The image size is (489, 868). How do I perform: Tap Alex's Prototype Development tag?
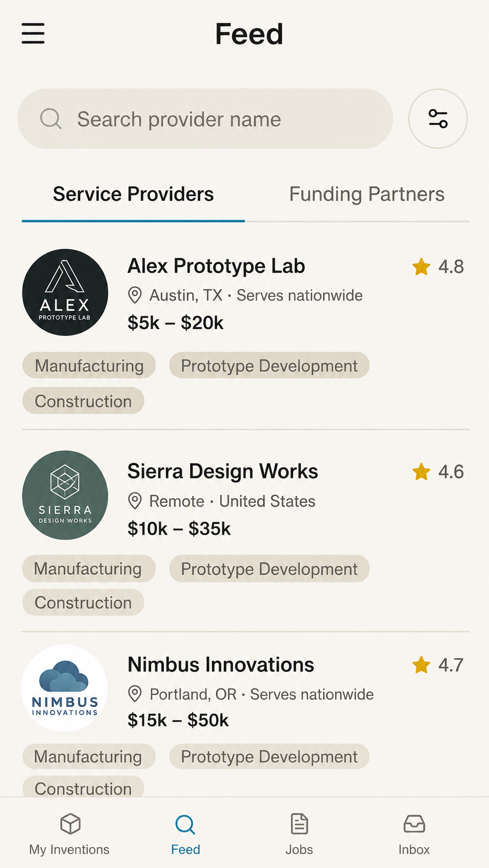coord(269,365)
